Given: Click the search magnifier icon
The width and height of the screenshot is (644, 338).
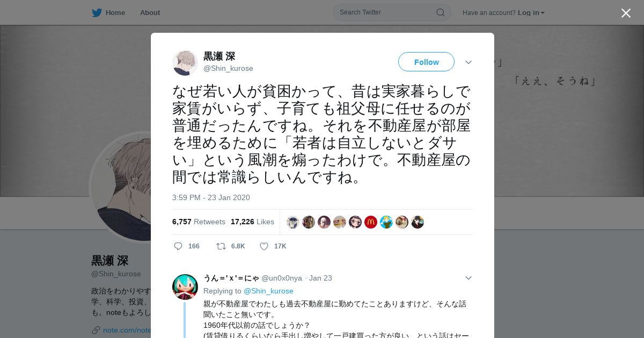Looking at the screenshot, I should point(440,12).
